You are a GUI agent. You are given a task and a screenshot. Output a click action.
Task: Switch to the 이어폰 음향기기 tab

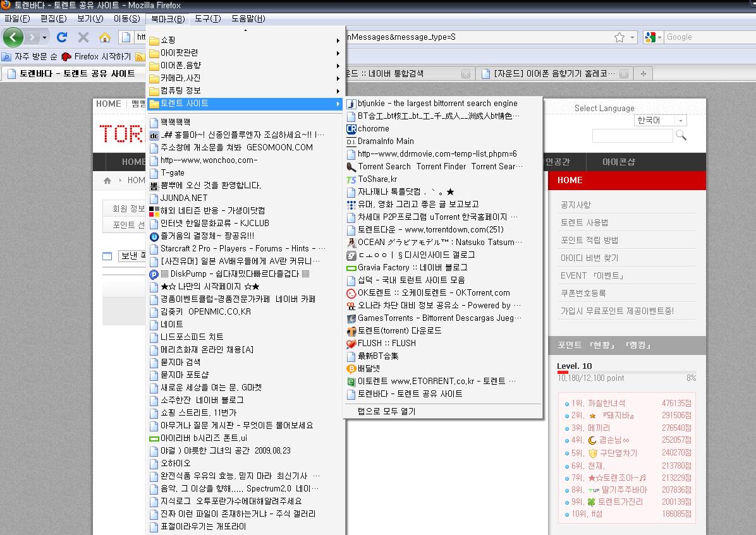point(554,74)
